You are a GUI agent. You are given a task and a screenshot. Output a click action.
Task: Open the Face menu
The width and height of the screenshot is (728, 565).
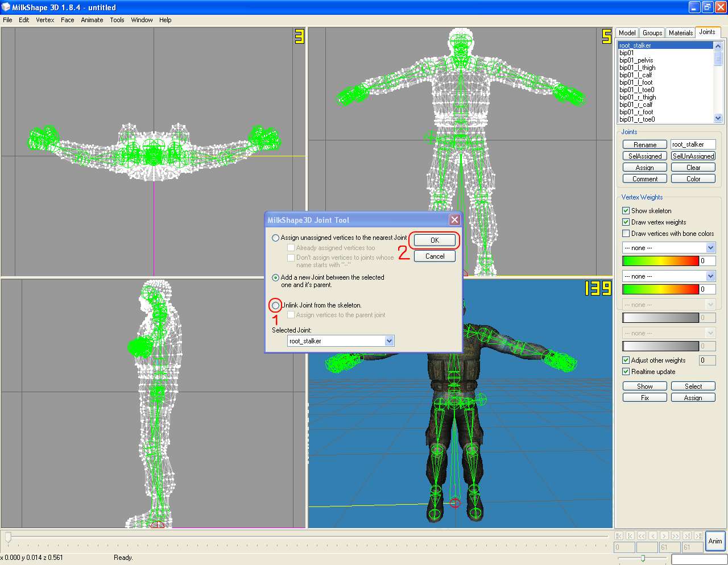(67, 20)
